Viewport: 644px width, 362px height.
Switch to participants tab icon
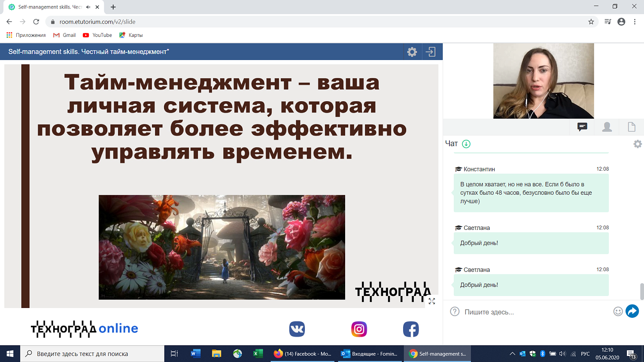[607, 127]
